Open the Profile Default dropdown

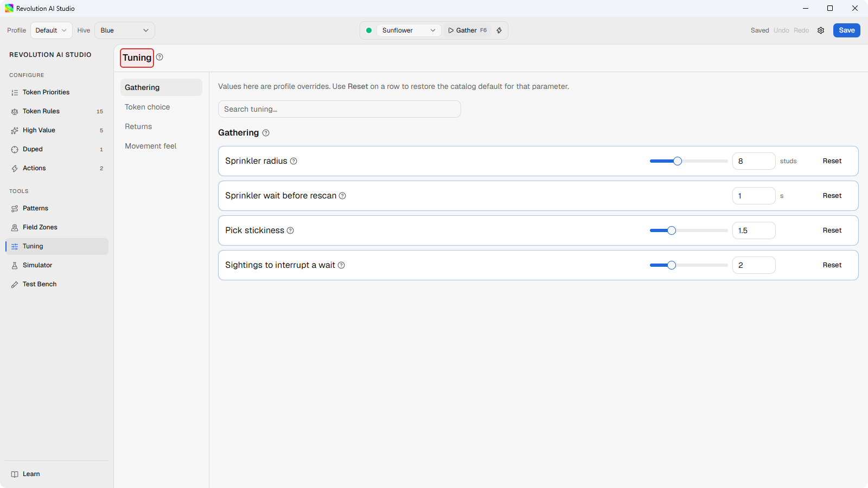click(x=51, y=30)
